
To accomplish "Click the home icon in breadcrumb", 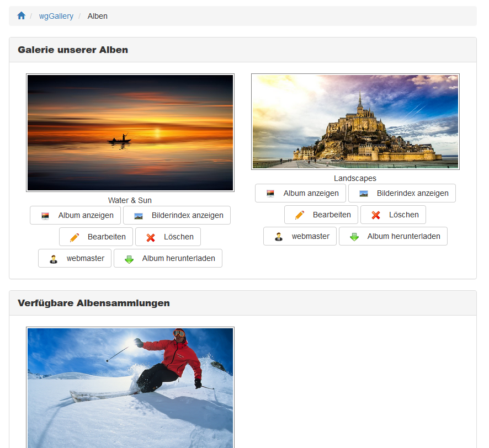I will coord(22,16).
